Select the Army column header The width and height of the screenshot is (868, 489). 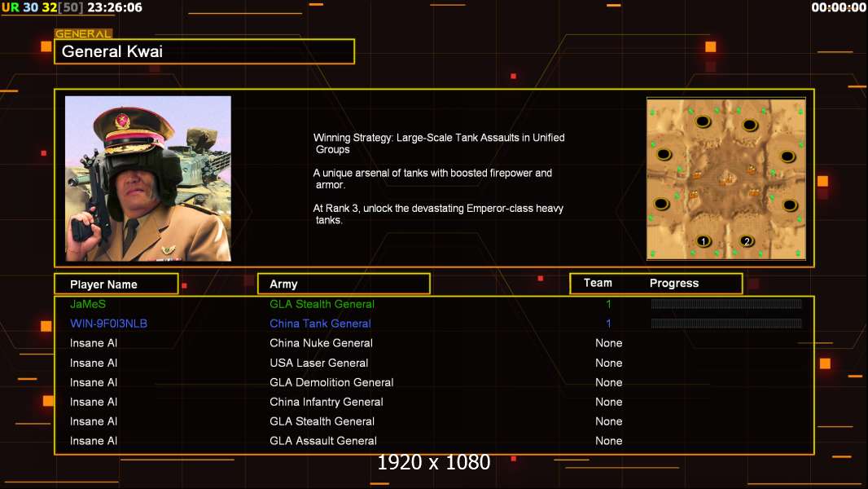(344, 284)
